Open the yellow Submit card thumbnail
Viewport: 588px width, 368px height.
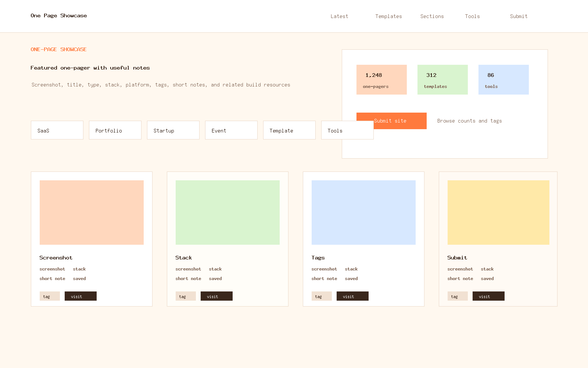[x=498, y=212]
